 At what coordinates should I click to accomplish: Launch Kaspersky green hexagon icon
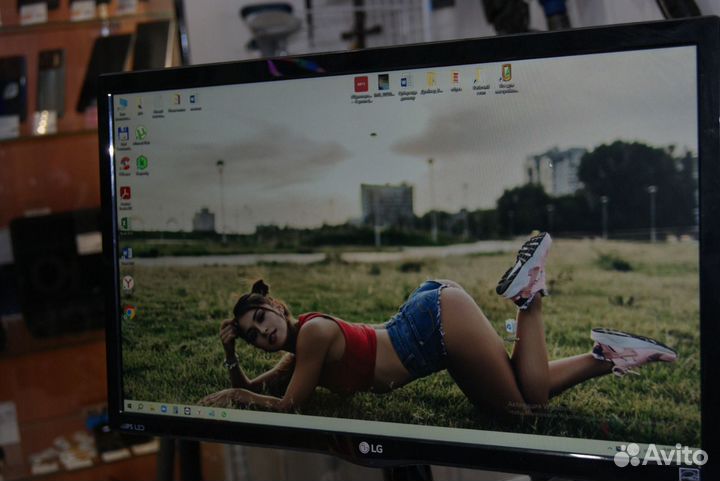[x=142, y=162]
